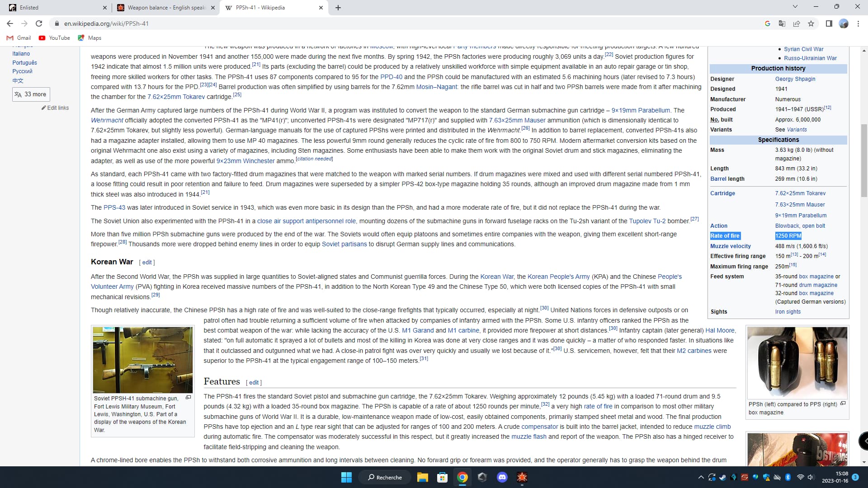Image resolution: width=868 pixels, height=488 pixels.
Task: Open the YouTube bookmark
Action: [55, 38]
